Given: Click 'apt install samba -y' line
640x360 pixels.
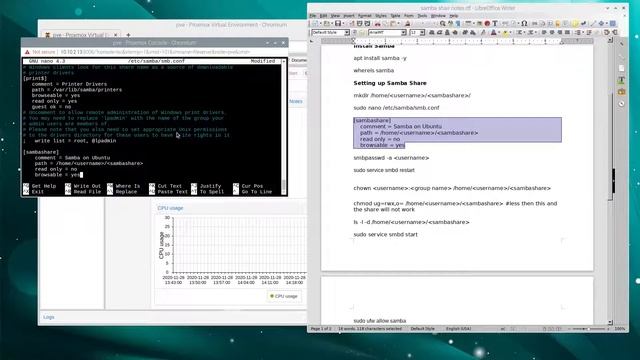Looking at the screenshot, I should [380, 58].
